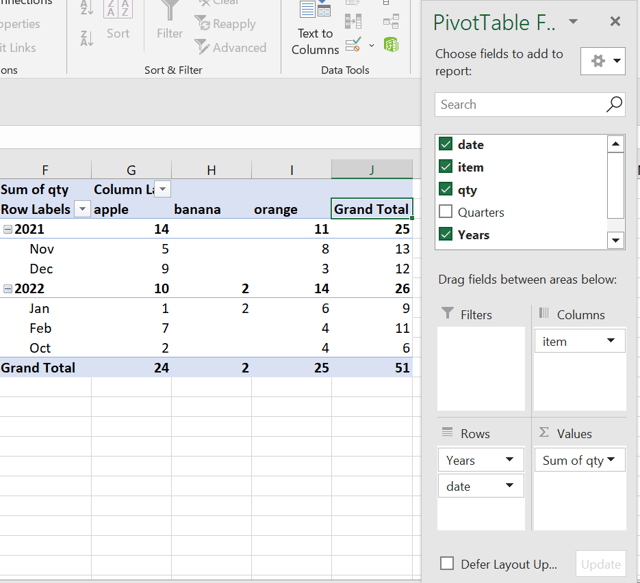The height and width of the screenshot is (583, 640).
Task: Select column G header
Action: (x=131, y=169)
